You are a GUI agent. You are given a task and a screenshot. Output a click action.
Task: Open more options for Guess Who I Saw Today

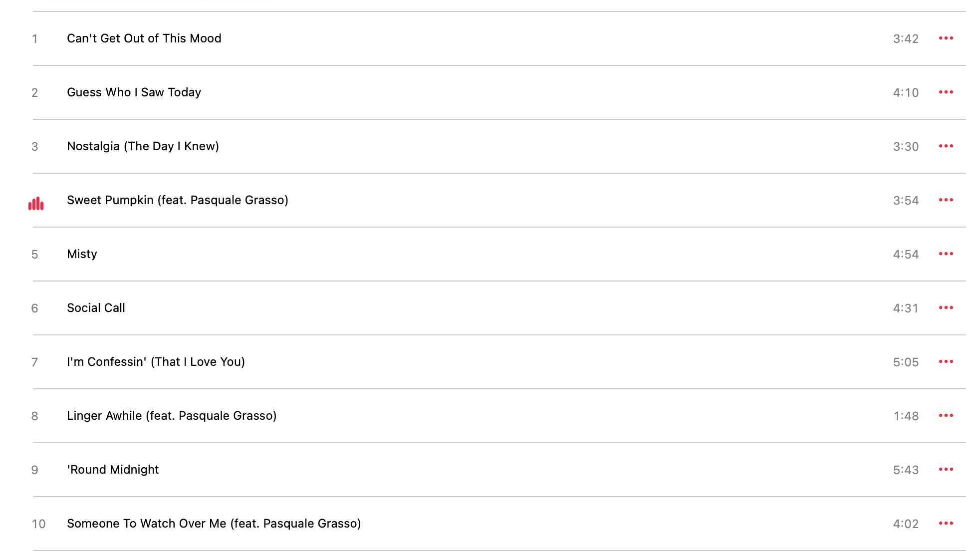pos(946,92)
